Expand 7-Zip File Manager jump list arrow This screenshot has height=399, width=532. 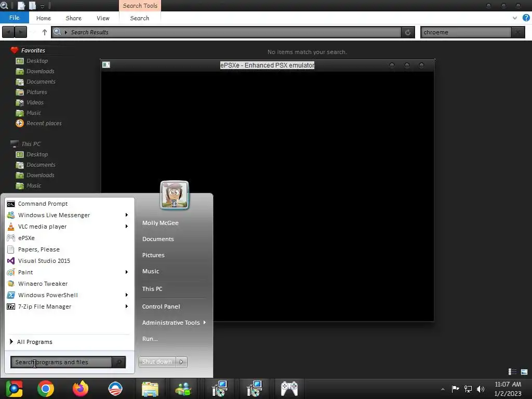pyautogui.click(x=127, y=307)
